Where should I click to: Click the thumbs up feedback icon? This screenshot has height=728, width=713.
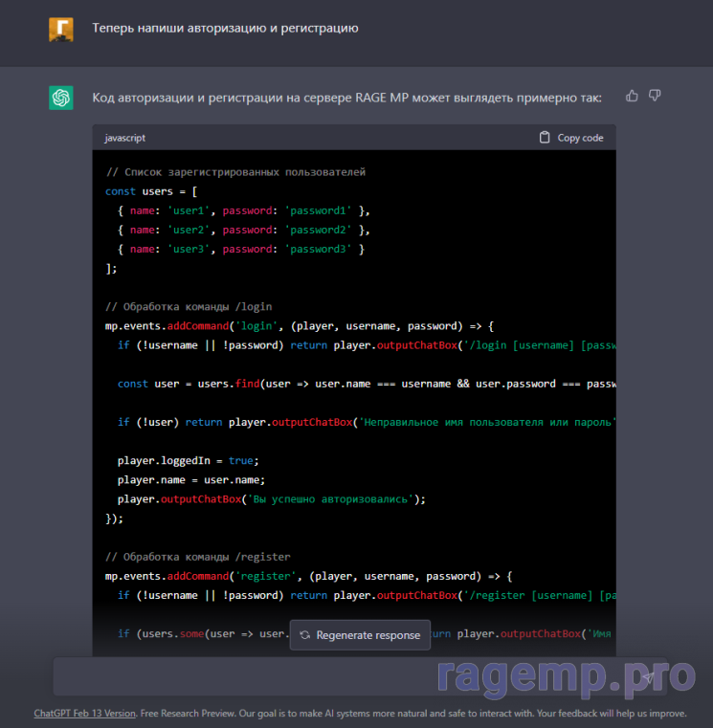point(632,96)
